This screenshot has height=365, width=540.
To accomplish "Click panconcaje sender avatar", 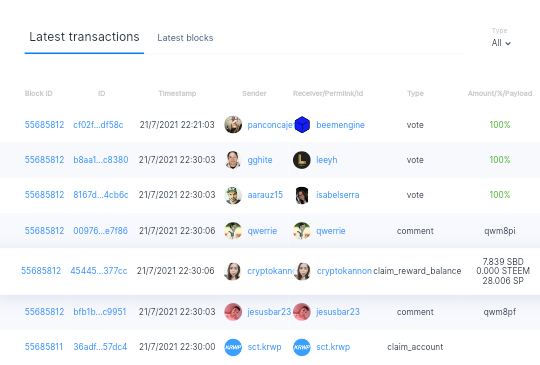I will point(233,125).
